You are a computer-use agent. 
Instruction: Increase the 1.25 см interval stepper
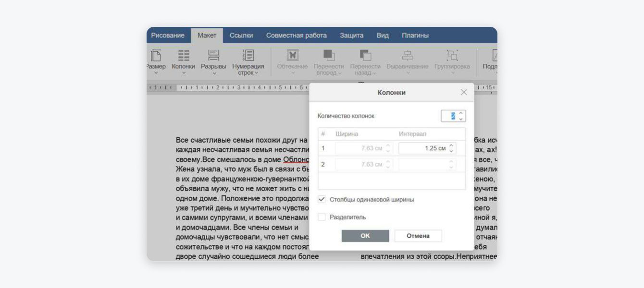(451, 145)
